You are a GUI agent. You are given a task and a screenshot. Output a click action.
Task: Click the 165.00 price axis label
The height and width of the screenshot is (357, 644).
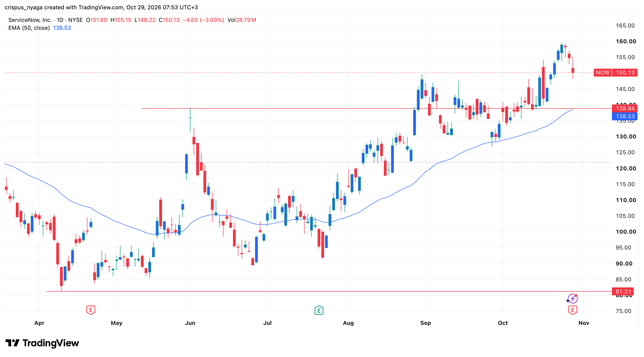(625, 26)
